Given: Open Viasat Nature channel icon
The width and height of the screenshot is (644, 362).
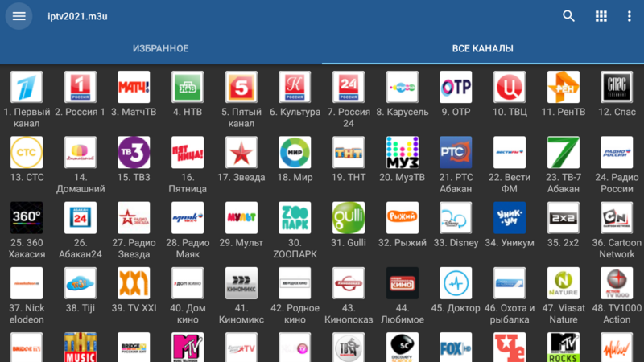Looking at the screenshot, I should [563, 283].
